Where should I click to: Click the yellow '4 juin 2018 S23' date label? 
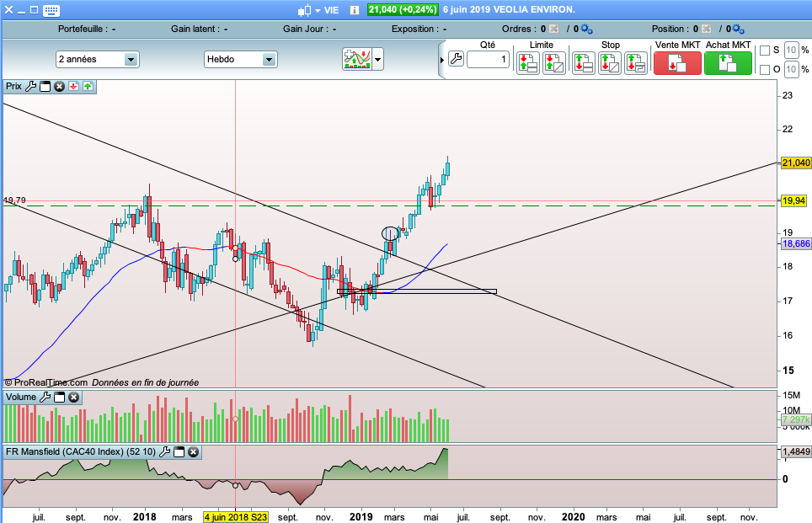pos(236,517)
